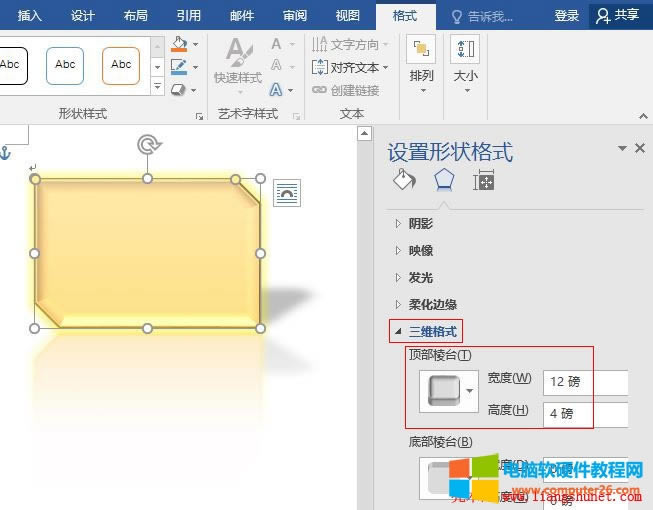Open the 顶部棱台 bevel preset dropdown
Viewport: 653px width, 510px height.
[447, 390]
